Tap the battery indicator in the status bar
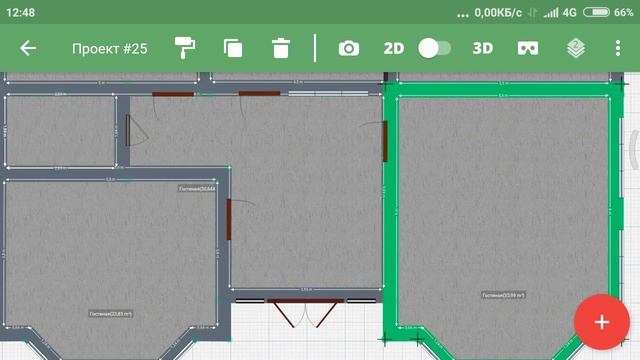The width and height of the screenshot is (640, 360). [596, 12]
